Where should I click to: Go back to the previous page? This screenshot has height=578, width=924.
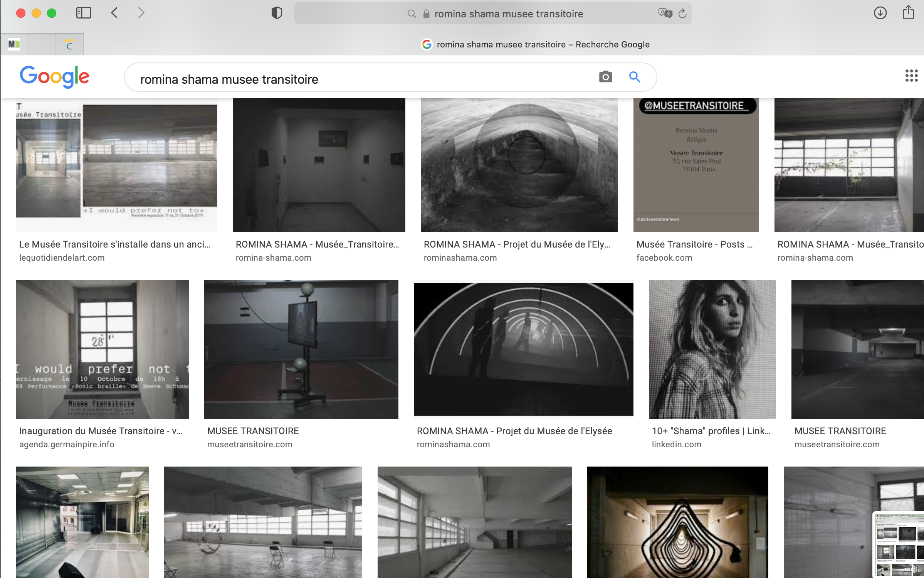[x=114, y=13]
